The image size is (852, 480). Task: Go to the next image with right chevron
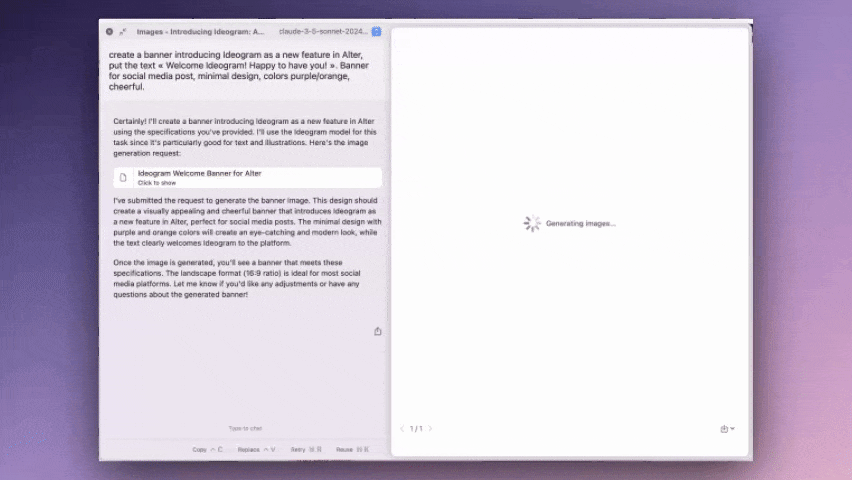430,428
